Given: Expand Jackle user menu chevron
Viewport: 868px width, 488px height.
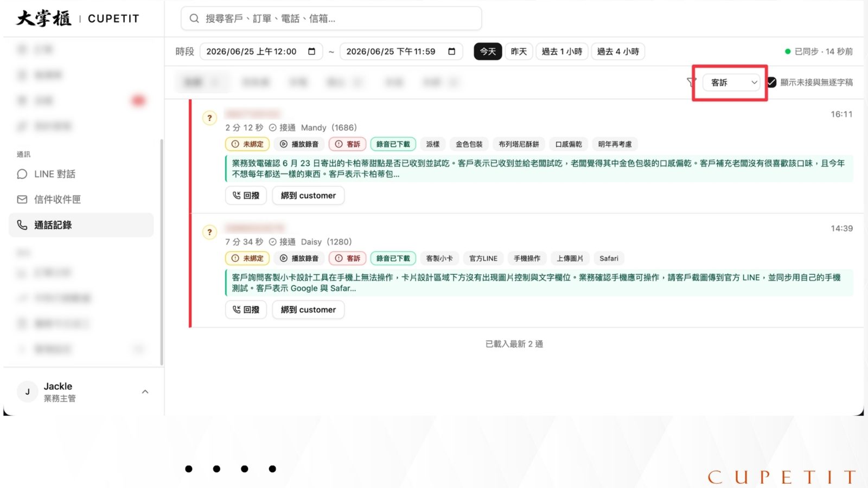Looking at the screenshot, I should tap(145, 391).
